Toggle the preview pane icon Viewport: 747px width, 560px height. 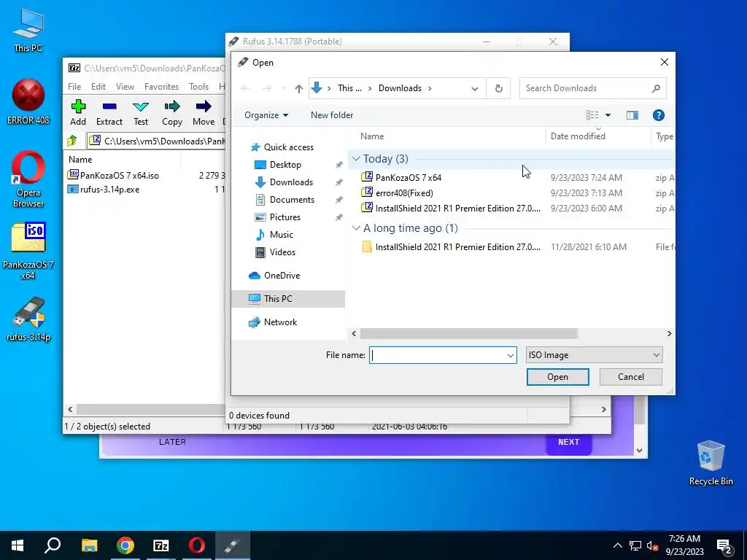(x=632, y=115)
